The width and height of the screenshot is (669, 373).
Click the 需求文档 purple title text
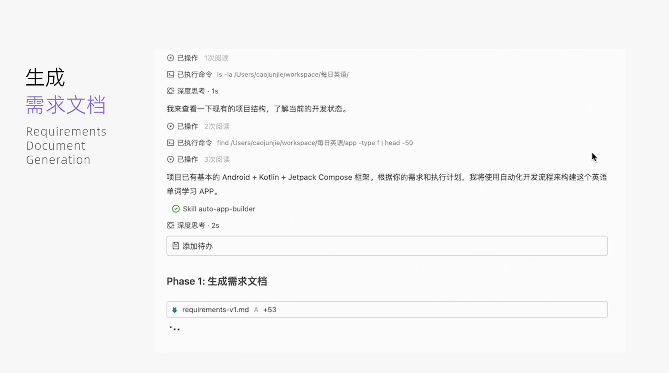[65, 105]
